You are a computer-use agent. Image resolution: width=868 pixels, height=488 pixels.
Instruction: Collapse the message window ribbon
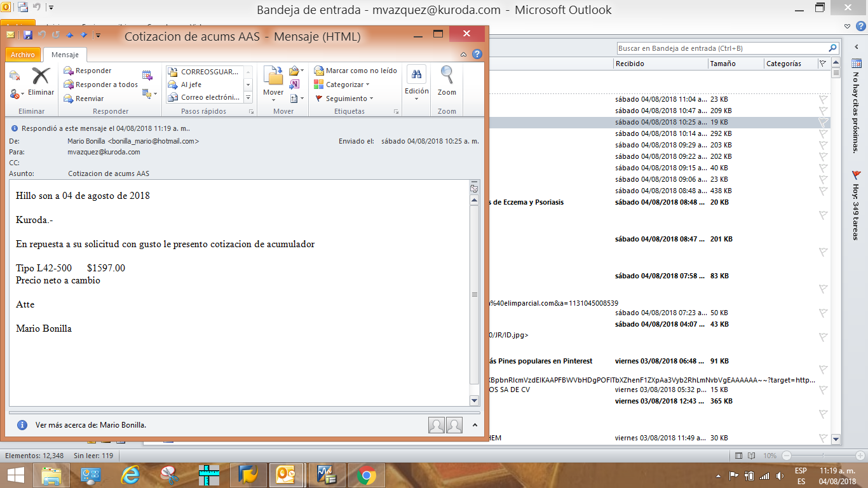click(x=464, y=55)
